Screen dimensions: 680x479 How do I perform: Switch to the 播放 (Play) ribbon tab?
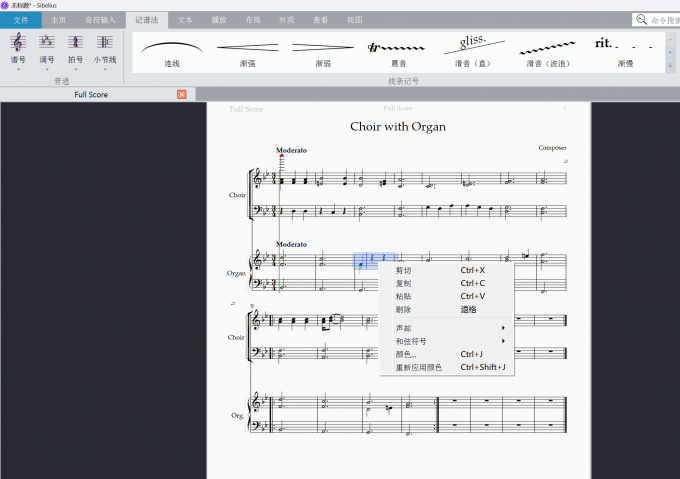[219, 20]
